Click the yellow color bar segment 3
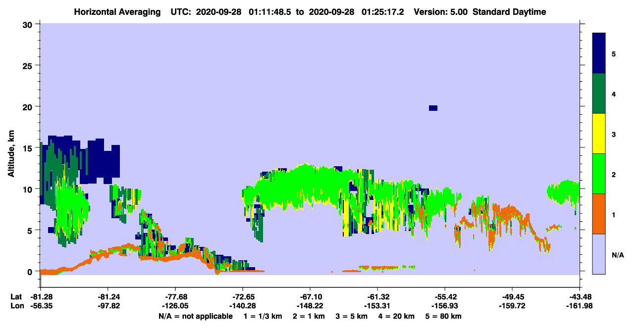 click(599, 134)
